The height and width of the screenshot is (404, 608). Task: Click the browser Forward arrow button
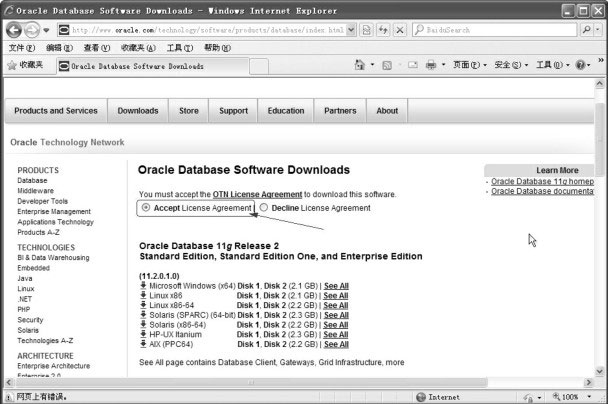click(32, 30)
